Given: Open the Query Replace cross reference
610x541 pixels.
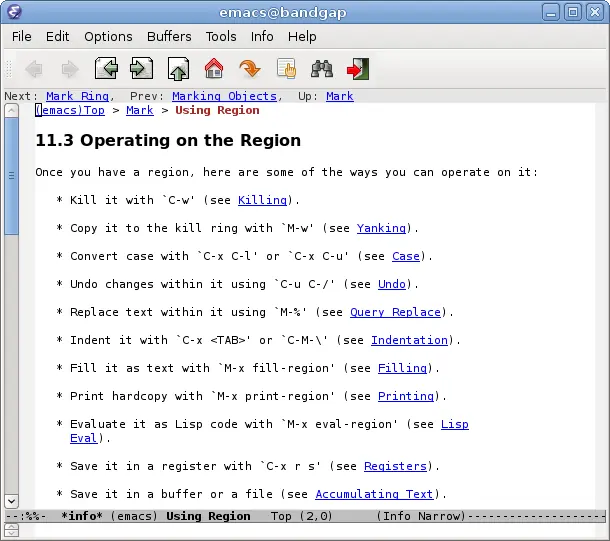Looking at the screenshot, I should (x=395, y=312).
